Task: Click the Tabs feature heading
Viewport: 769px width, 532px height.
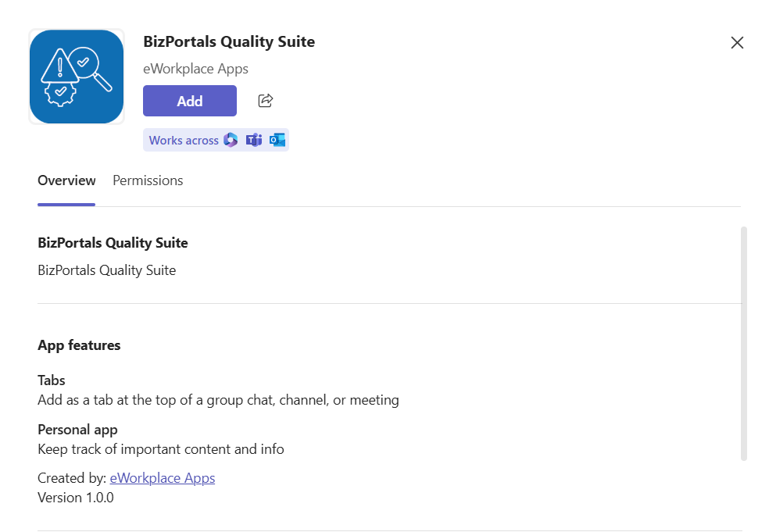Action: tap(52, 380)
